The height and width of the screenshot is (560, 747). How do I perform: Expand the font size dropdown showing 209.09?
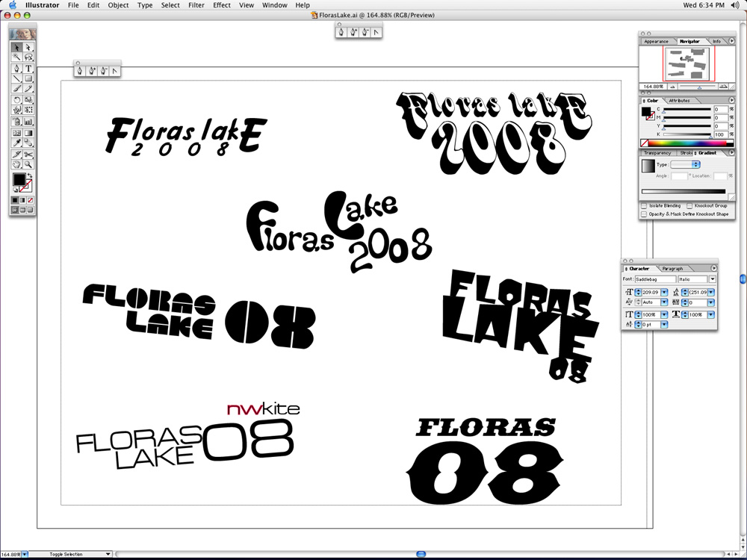click(664, 292)
